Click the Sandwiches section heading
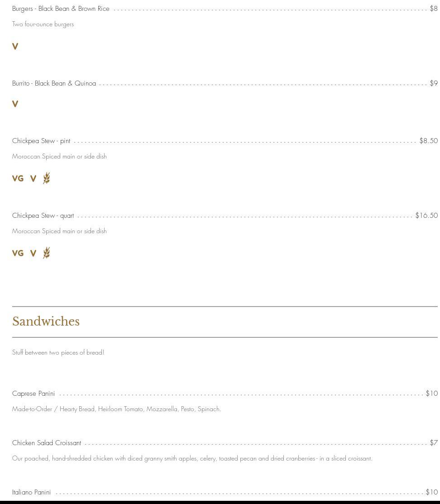 tap(46, 322)
